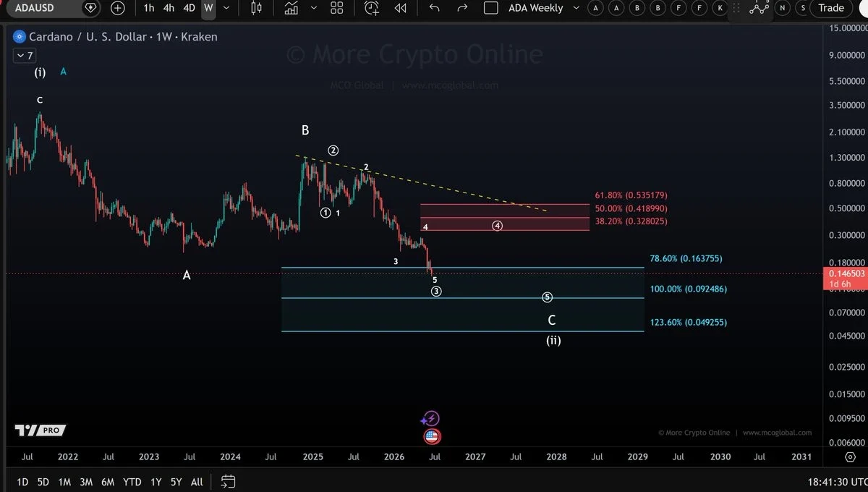Switch to the 4D interval
The height and width of the screenshot is (492, 868).
tap(189, 8)
